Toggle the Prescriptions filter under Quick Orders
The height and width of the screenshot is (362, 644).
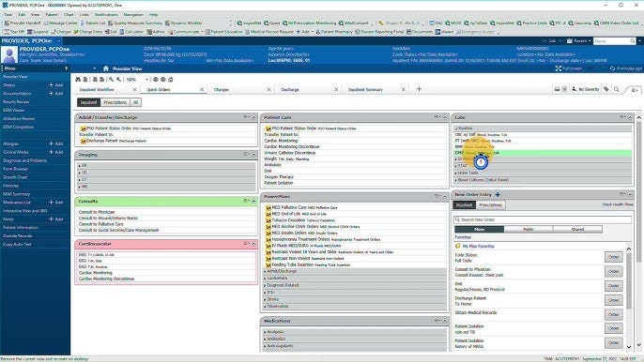tap(115, 102)
